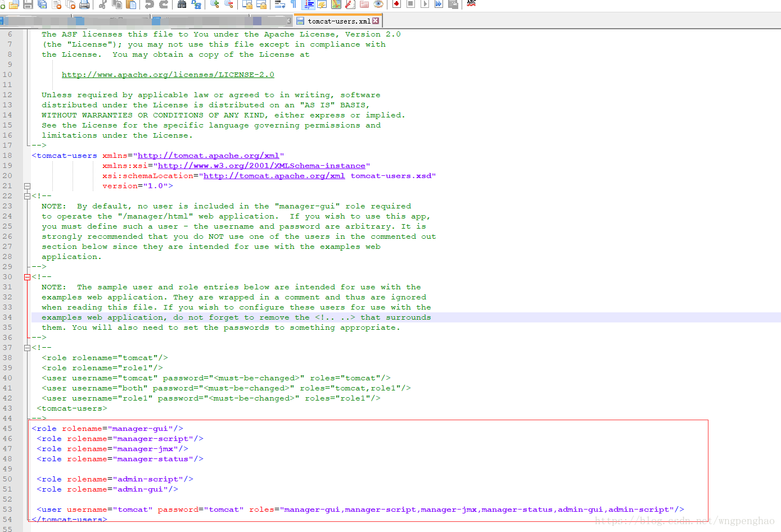Click the closing </tomcat-users> tag on line 54
Image resolution: width=781 pixels, height=532 pixels.
pyautogui.click(x=69, y=519)
